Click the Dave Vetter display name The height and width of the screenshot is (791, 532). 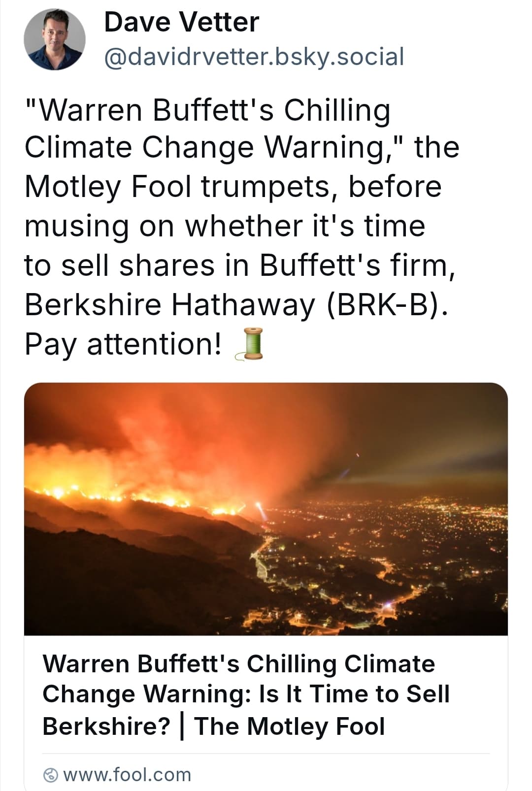coord(181,22)
